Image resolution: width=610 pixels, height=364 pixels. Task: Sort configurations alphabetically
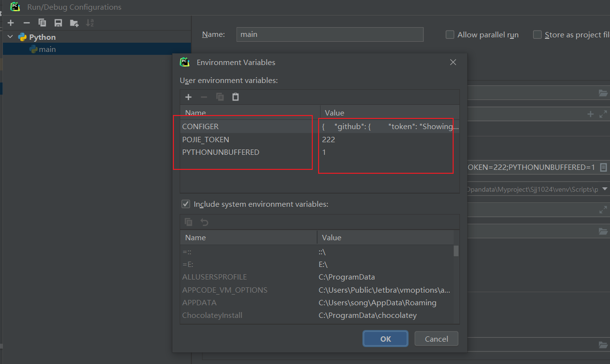89,22
